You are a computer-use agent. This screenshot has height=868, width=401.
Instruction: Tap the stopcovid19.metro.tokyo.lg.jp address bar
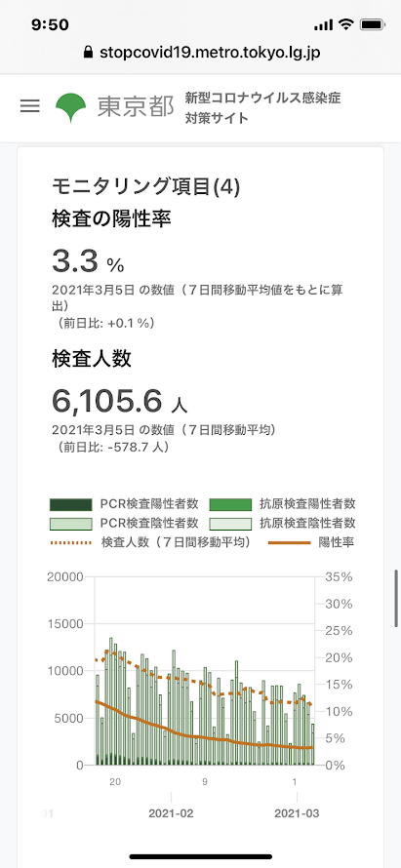[201, 53]
